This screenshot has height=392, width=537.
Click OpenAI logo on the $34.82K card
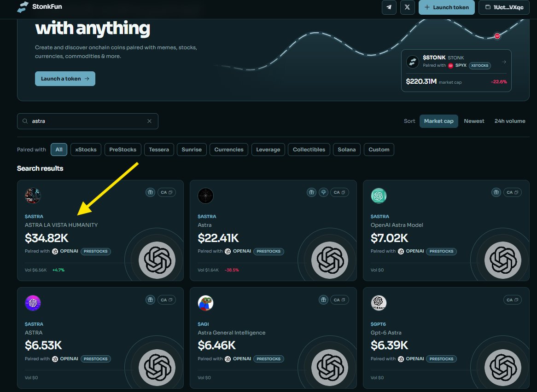157,260
